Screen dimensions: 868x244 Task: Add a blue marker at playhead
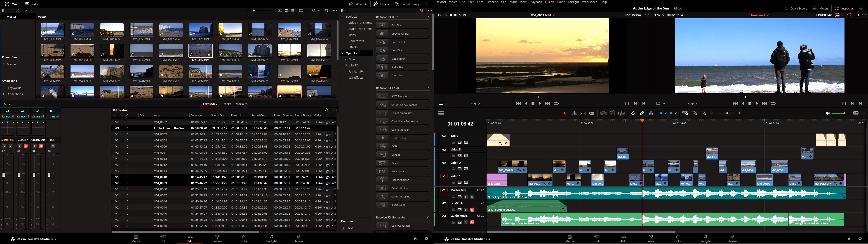click(671, 113)
